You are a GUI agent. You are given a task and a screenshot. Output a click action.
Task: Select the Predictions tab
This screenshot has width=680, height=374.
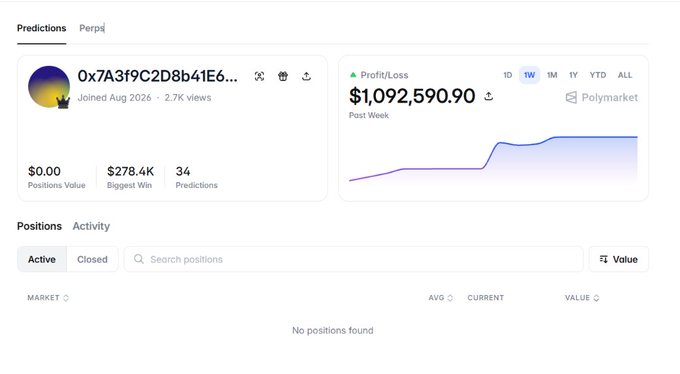click(42, 28)
